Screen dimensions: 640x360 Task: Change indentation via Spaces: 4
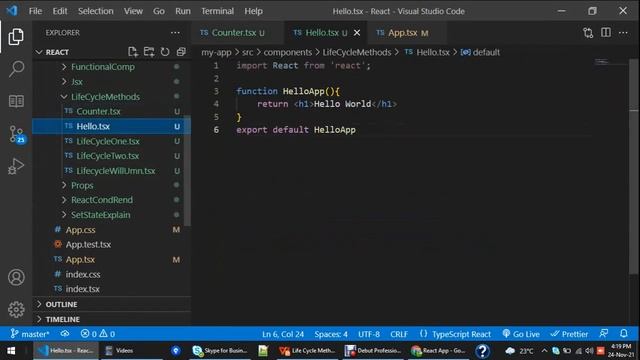[331, 334]
